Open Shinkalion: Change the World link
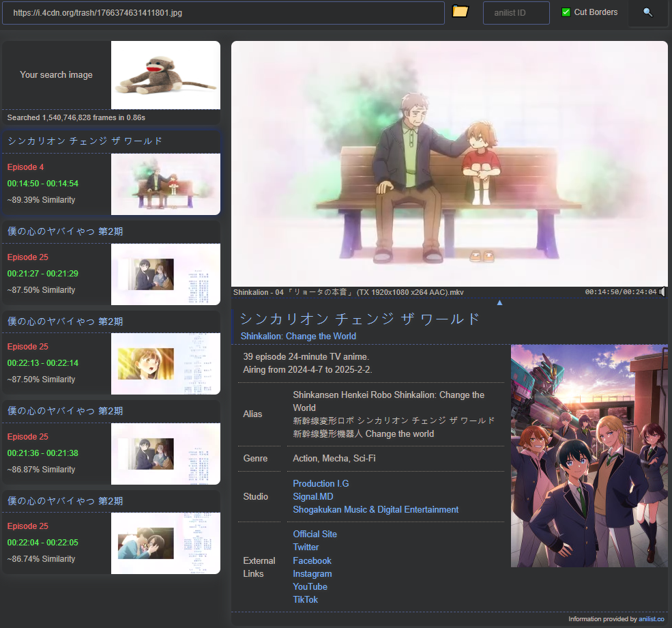 (298, 336)
